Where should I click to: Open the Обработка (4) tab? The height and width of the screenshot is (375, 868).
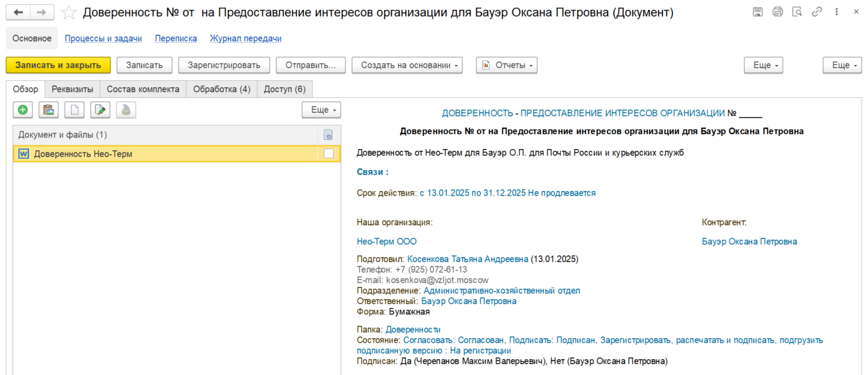pyautogui.click(x=221, y=89)
